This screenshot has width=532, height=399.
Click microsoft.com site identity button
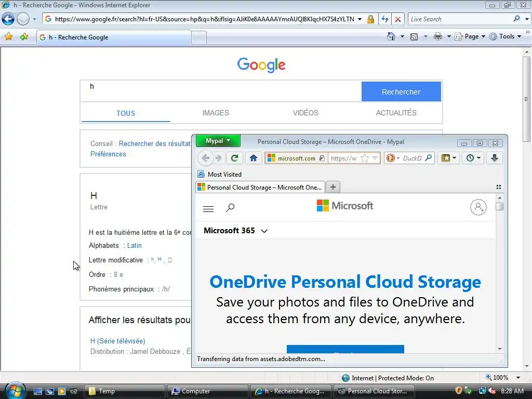(296, 158)
